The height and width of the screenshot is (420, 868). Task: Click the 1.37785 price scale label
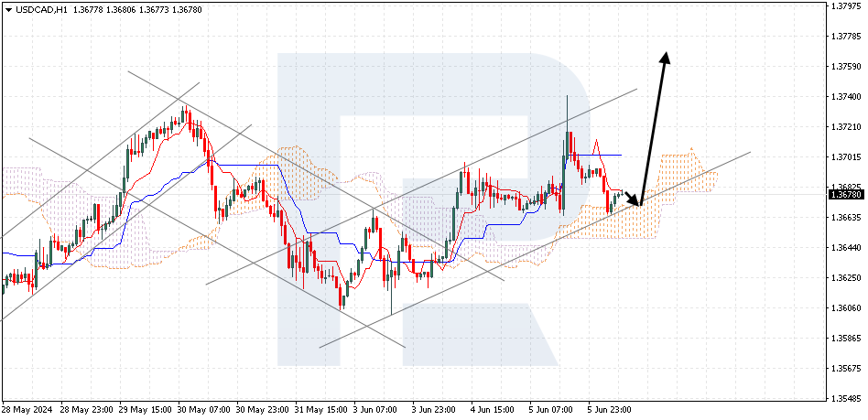(847, 38)
